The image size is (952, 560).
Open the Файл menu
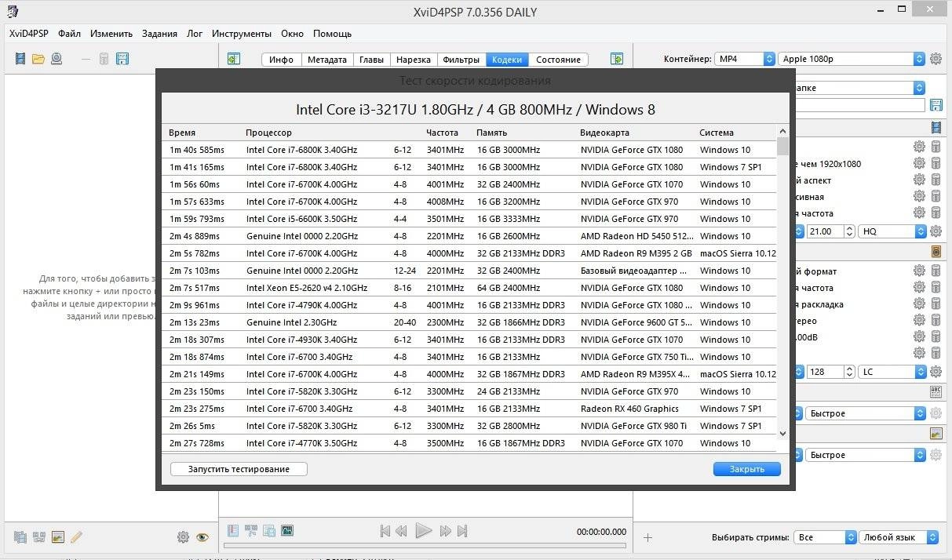(x=69, y=34)
